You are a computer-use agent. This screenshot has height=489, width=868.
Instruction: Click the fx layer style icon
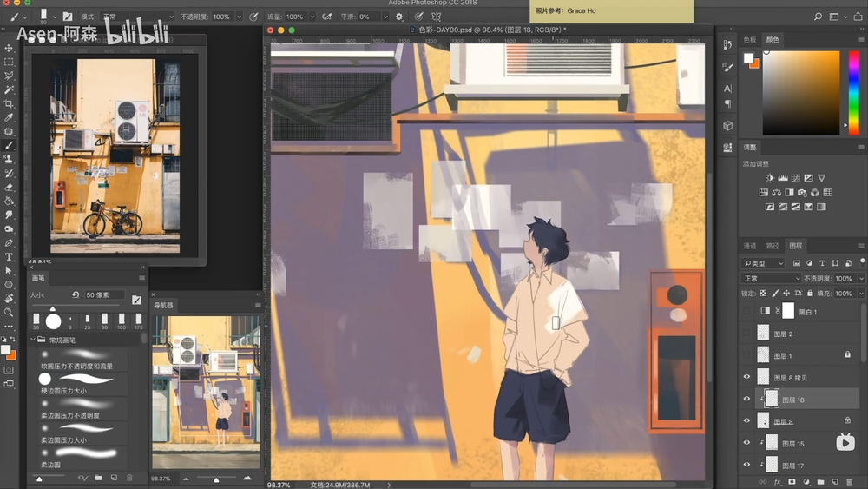[778, 481]
